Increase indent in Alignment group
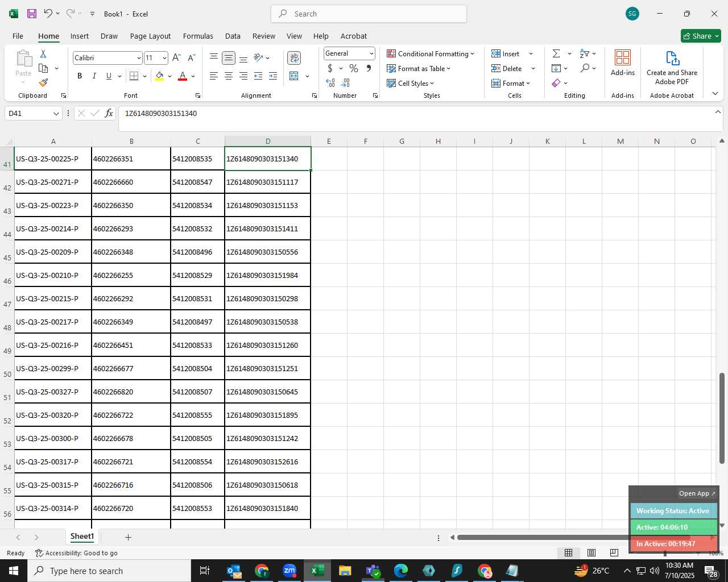 pyautogui.click(x=273, y=76)
